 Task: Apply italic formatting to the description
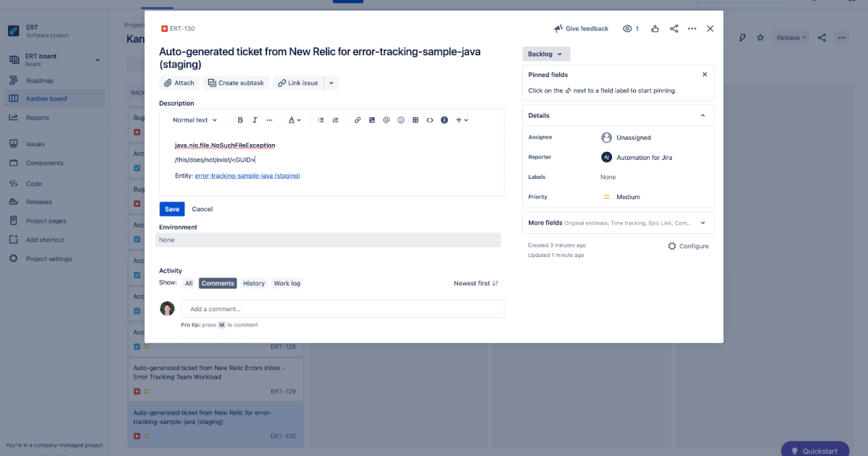tap(254, 119)
